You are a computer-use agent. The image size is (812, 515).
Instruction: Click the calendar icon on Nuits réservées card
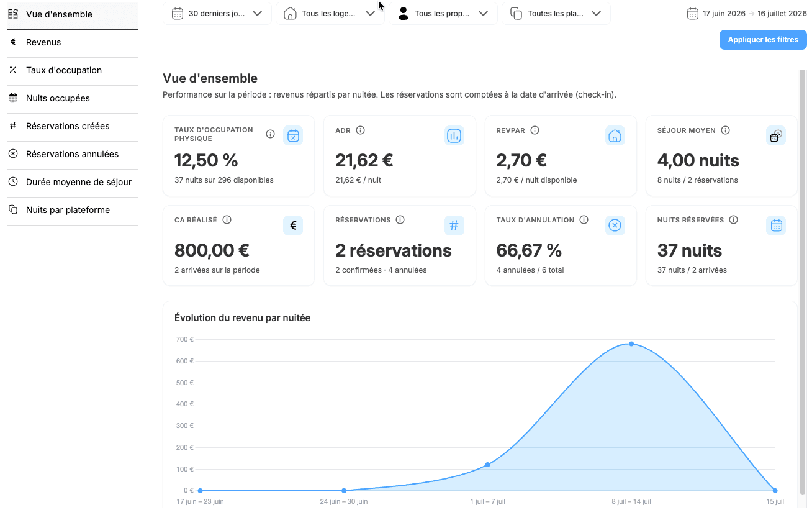point(776,226)
